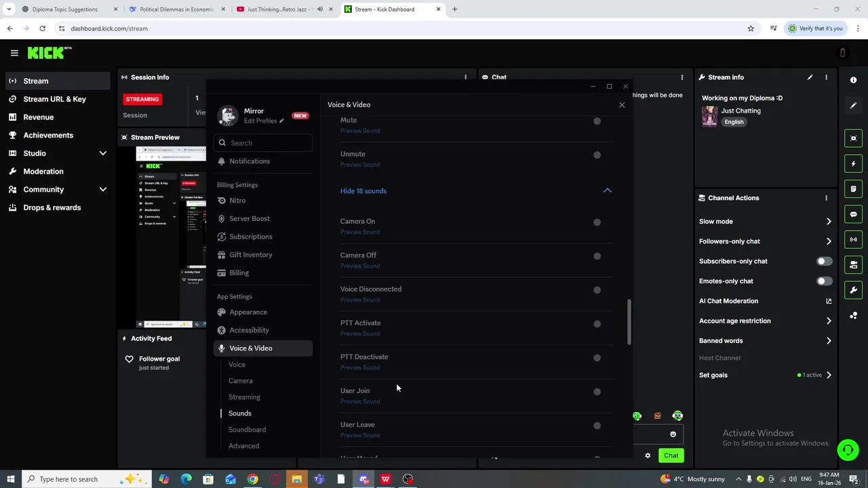Open Nitro in Discord settings

tap(237, 201)
